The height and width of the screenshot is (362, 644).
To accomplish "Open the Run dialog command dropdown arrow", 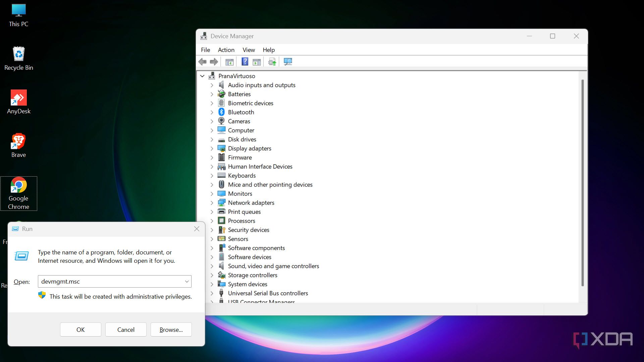I will click(x=187, y=282).
